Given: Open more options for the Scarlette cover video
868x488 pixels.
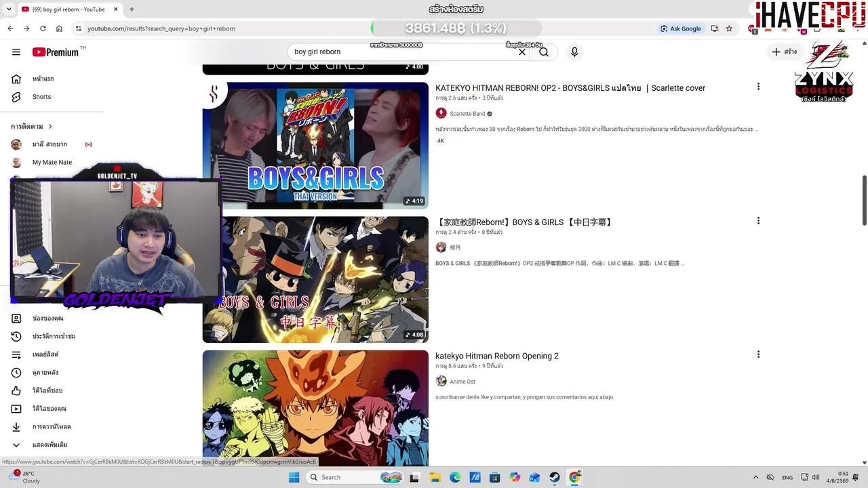Looking at the screenshot, I should pos(758,87).
